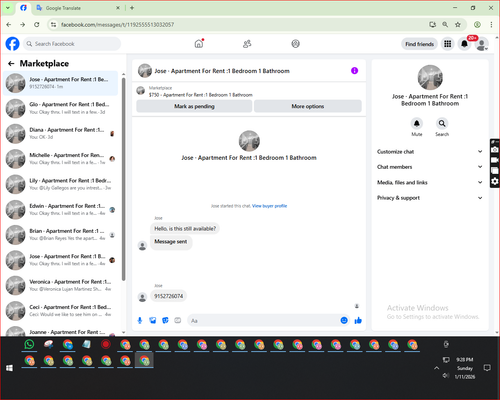The width and height of the screenshot is (500, 400).
Task: Expand the Customize chat section
Action: click(430, 152)
